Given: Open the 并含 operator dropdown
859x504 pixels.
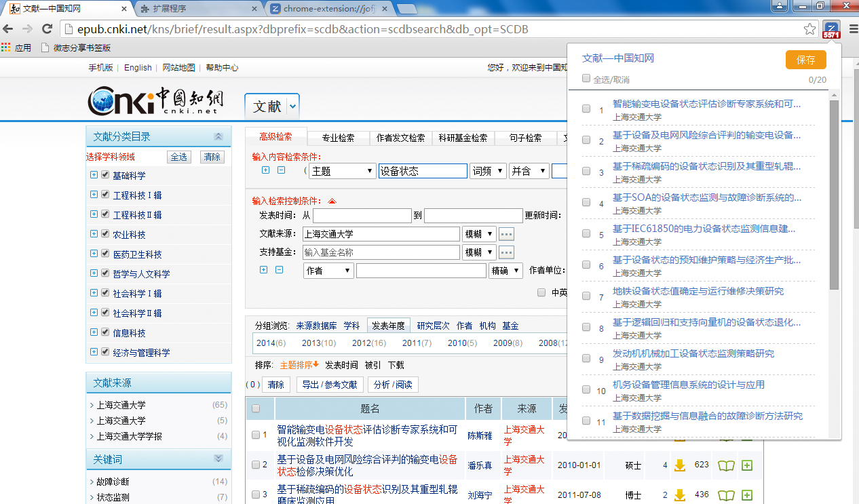Looking at the screenshot, I should point(529,171).
